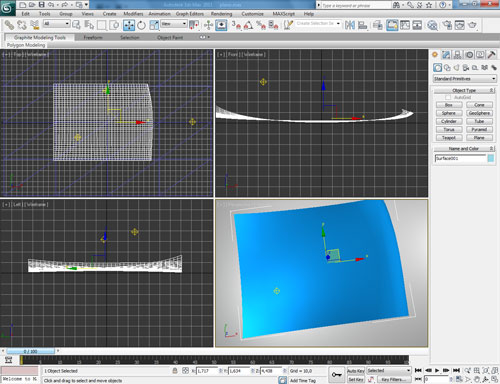Open the Edit menu

click(x=25, y=14)
